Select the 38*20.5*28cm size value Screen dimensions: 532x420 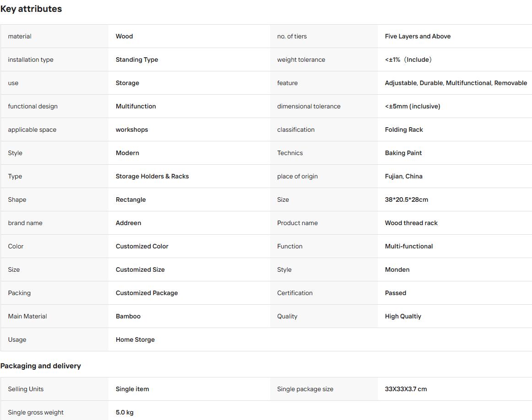[407, 199]
